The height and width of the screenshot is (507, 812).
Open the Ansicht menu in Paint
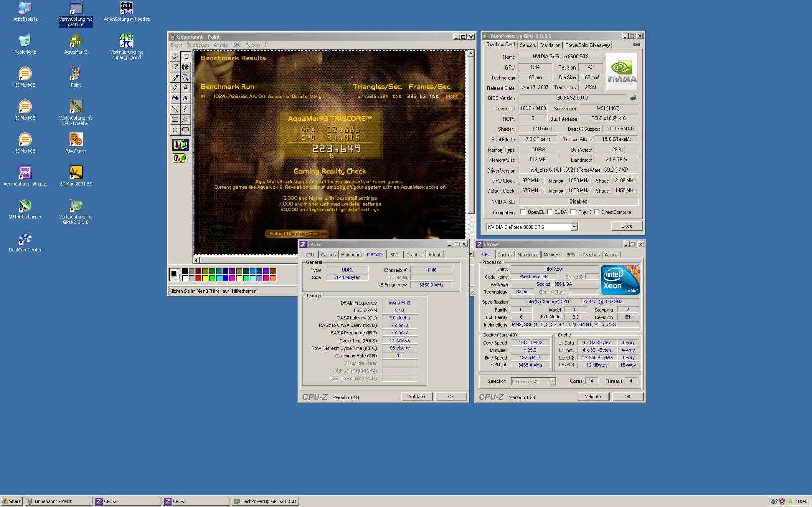point(221,45)
